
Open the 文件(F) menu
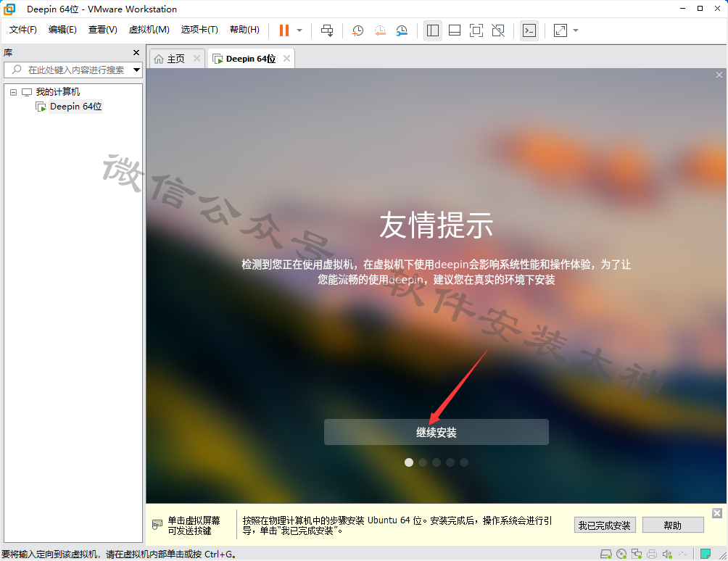[22, 30]
